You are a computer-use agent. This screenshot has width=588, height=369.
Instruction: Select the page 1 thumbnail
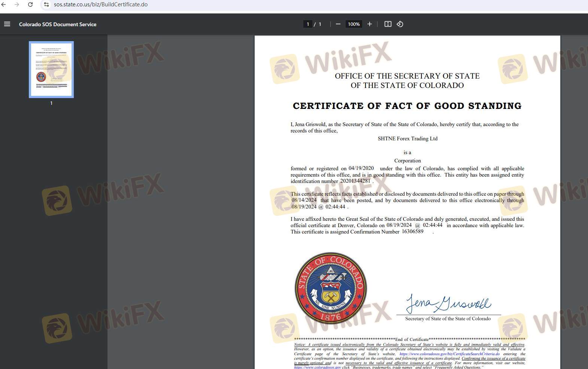[x=51, y=70]
